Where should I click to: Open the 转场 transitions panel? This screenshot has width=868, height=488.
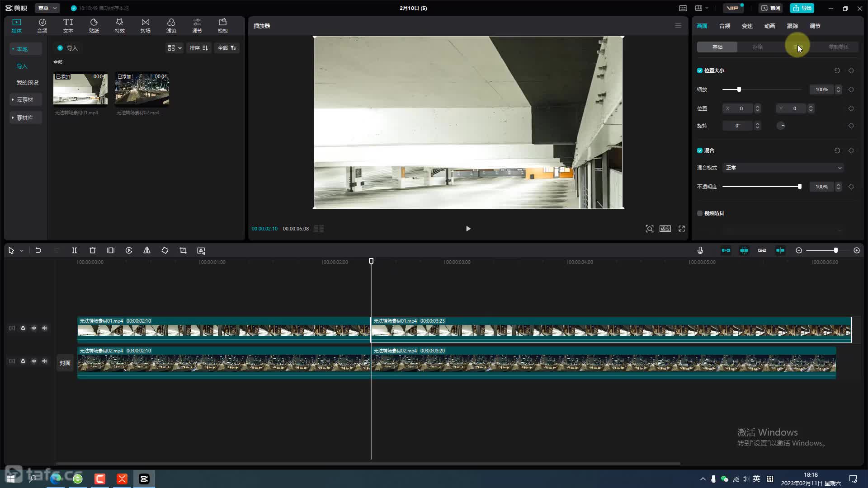146,26
